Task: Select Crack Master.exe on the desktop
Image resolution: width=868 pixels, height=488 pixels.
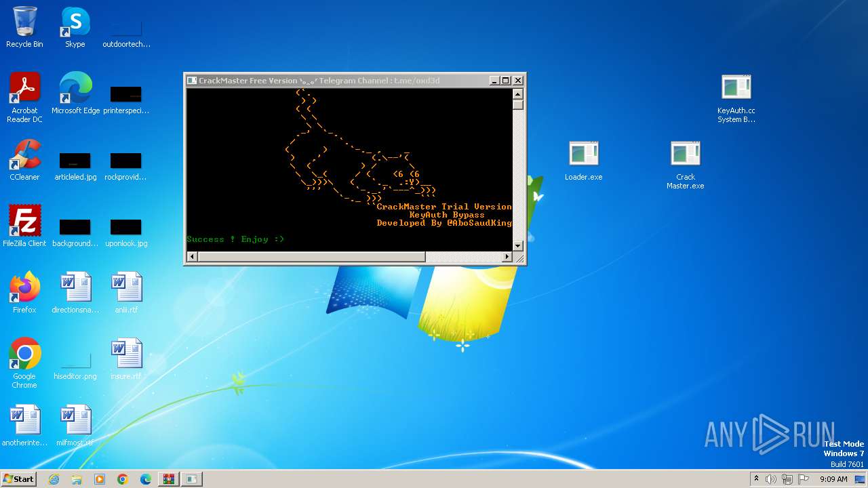Action: [x=685, y=165]
